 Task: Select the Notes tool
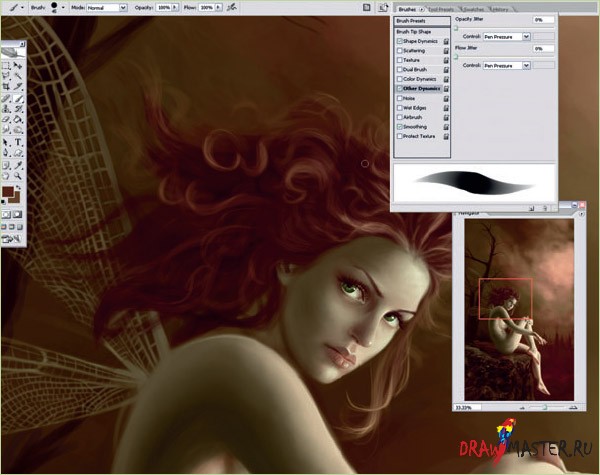pos(7,165)
